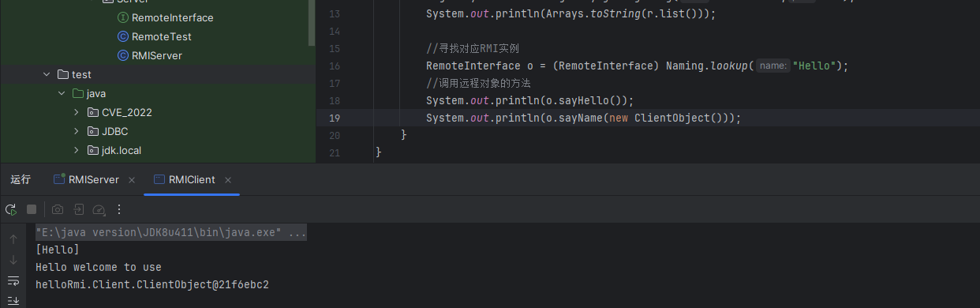Open the RemoteInterface file in tree
This screenshot has height=308, width=980.
(x=172, y=17)
